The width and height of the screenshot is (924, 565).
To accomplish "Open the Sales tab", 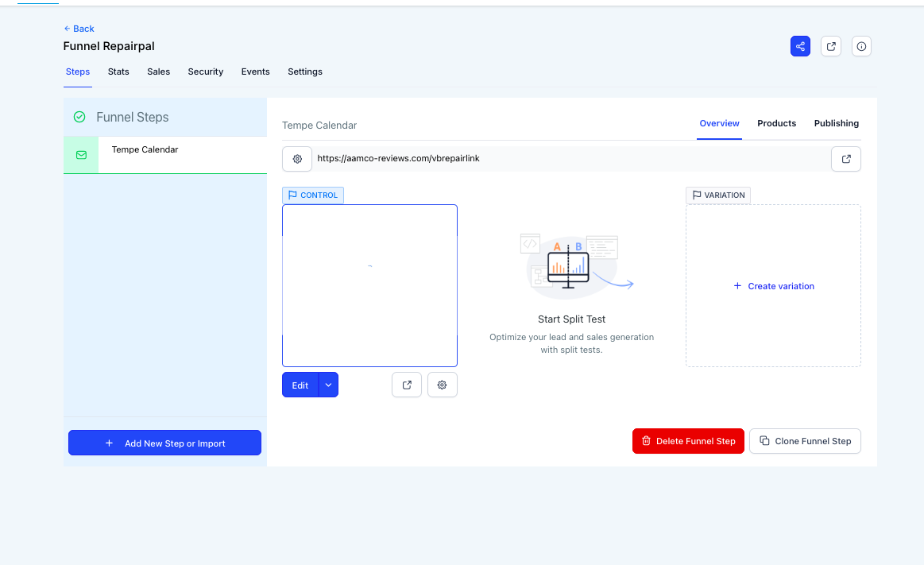I will [159, 72].
